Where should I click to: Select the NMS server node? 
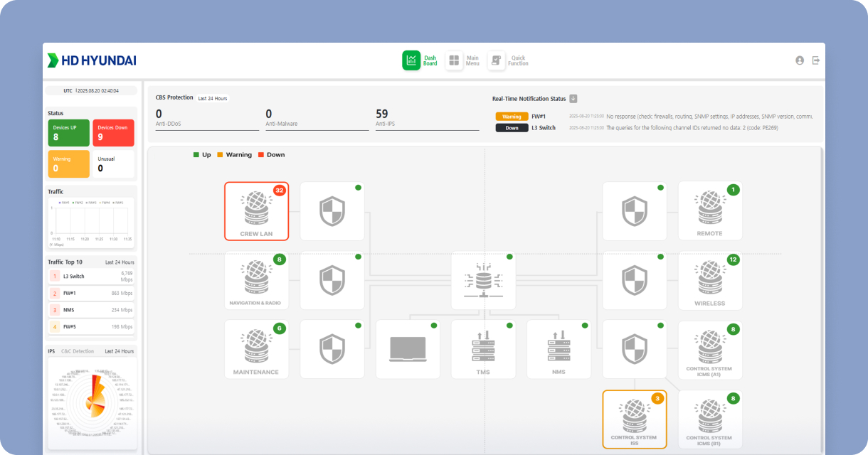point(559,348)
